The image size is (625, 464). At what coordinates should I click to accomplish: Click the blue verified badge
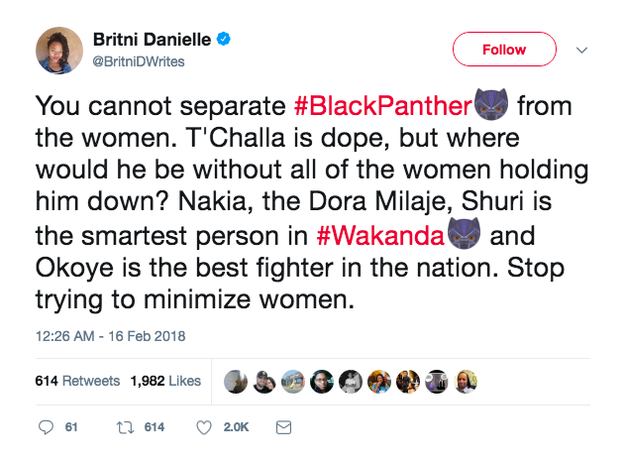(225, 41)
